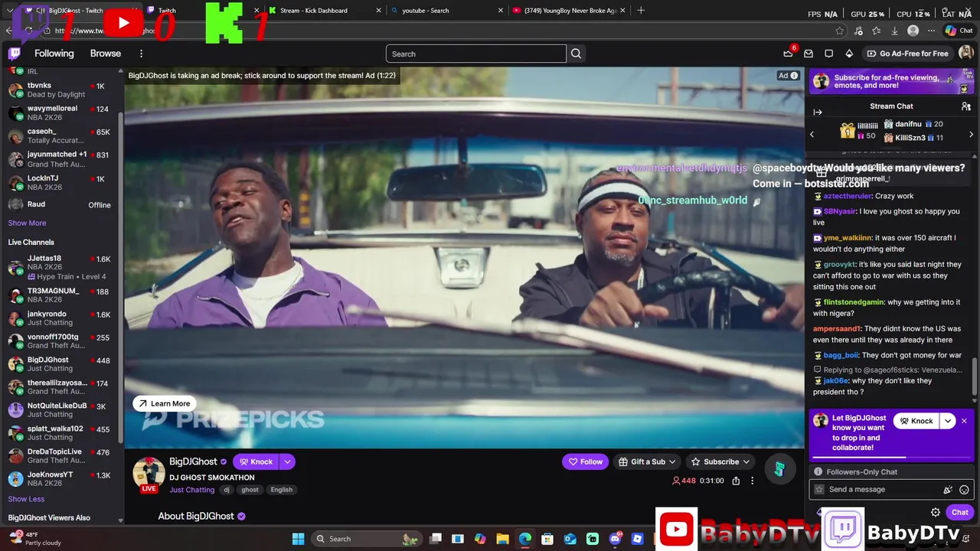Click the Subscribe for ad-free viewing banner
The width and height of the screenshot is (980, 551).
[x=891, y=81]
